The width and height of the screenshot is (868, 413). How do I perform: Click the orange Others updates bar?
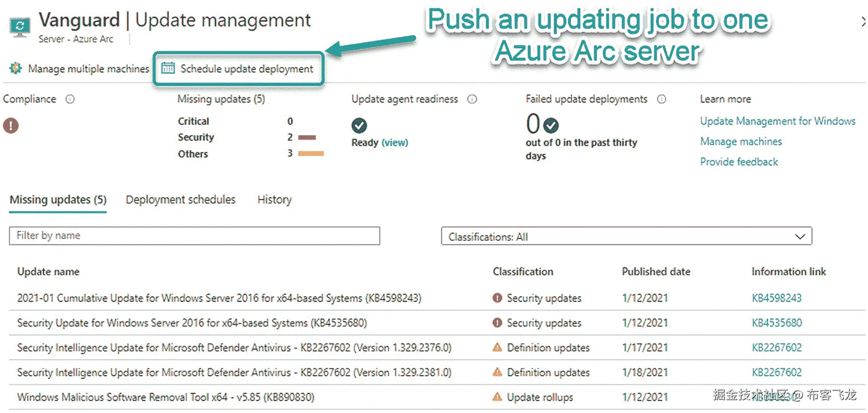click(311, 153)
